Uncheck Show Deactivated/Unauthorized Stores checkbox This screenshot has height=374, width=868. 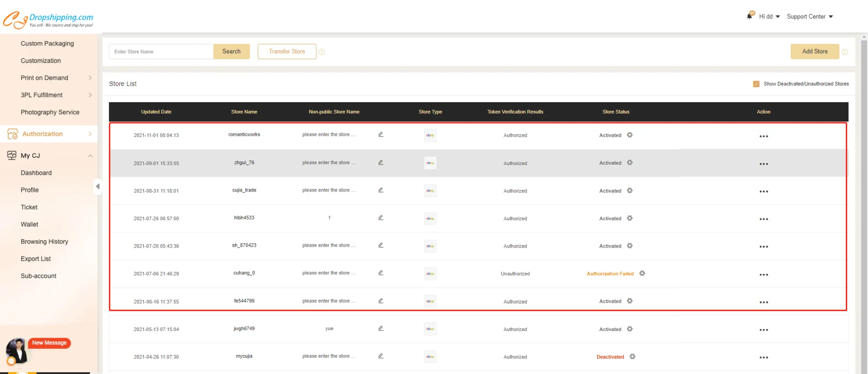(x=756, y=84)
